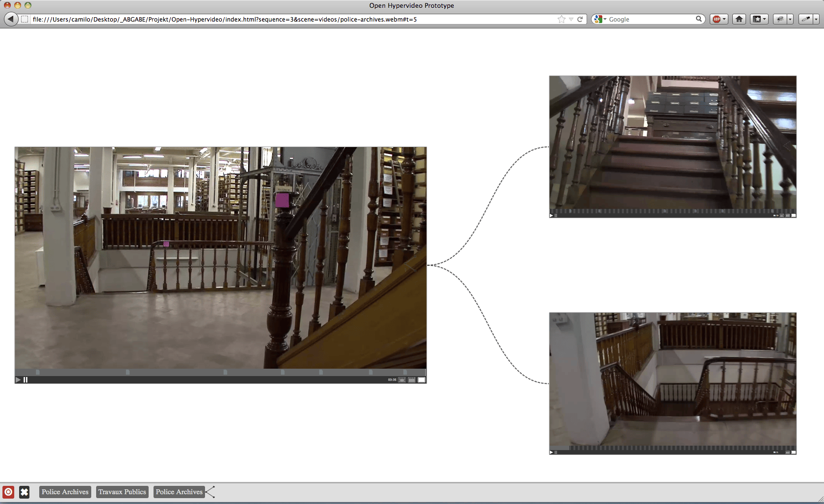The width and height of the screenshot is (824, 504).
Task: Click the red record target icon
Action: click(x=8, y=492)
